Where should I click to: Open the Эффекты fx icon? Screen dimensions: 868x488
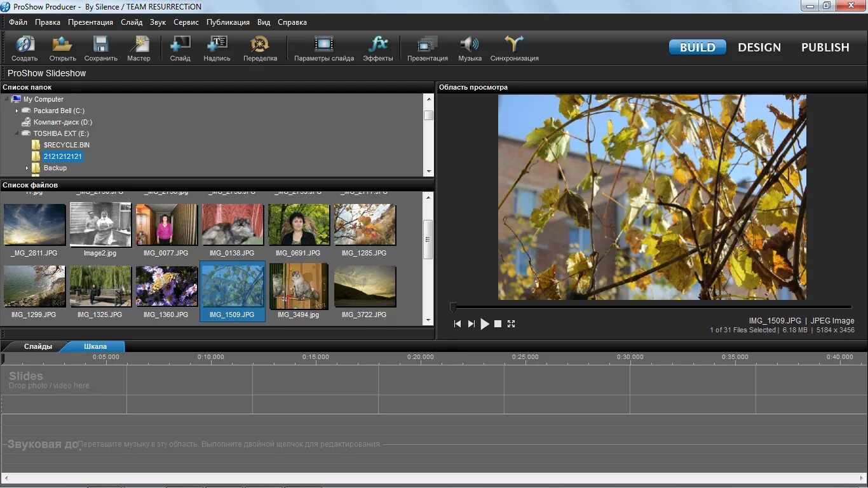pos(378,48)
